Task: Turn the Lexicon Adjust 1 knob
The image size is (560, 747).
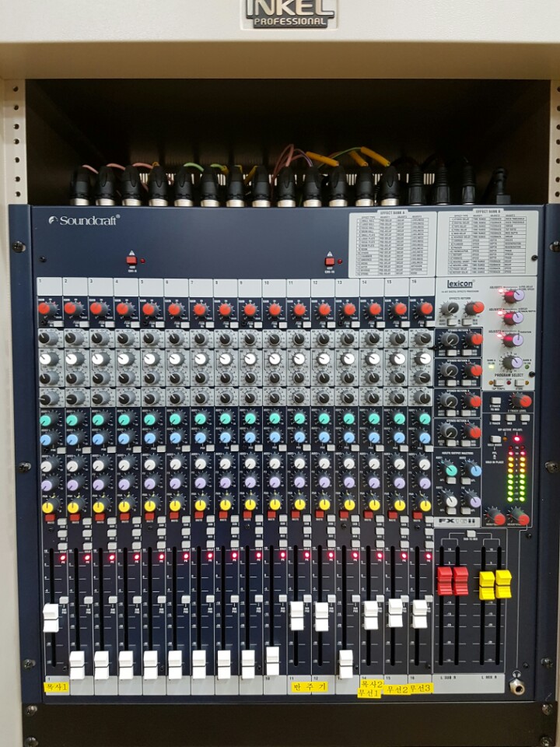Action: point(513,296)
